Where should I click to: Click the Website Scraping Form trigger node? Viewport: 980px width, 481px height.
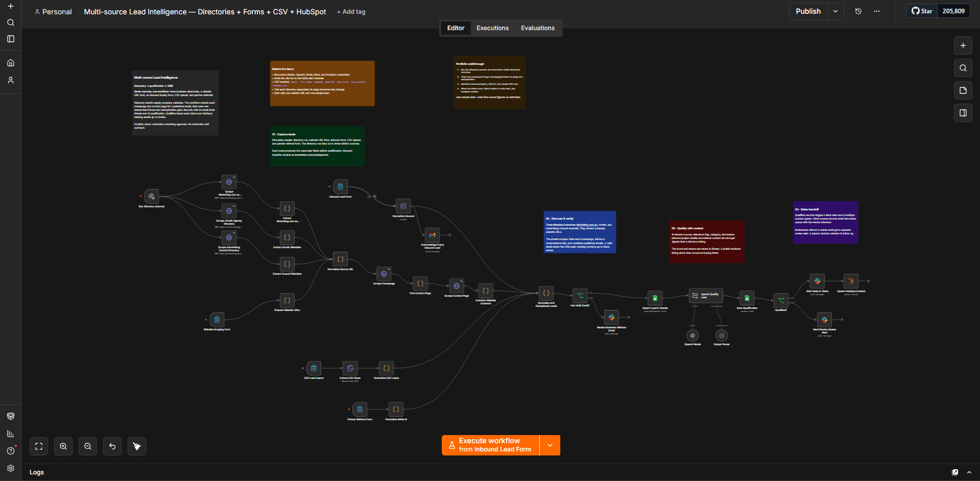(217, 320)
